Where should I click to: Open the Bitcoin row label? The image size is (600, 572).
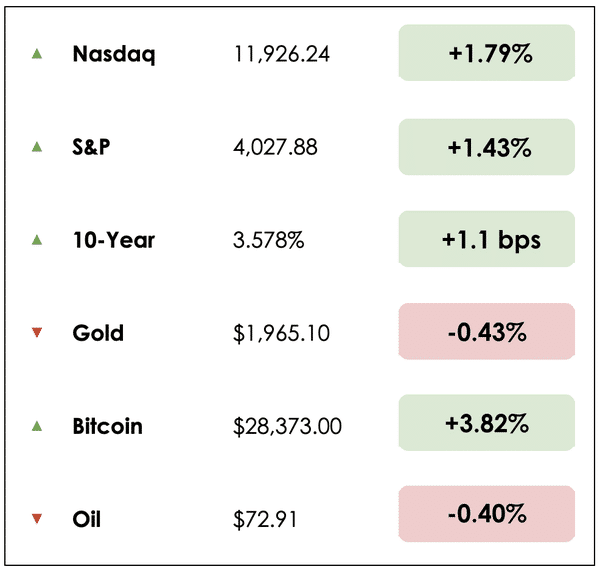108,426
